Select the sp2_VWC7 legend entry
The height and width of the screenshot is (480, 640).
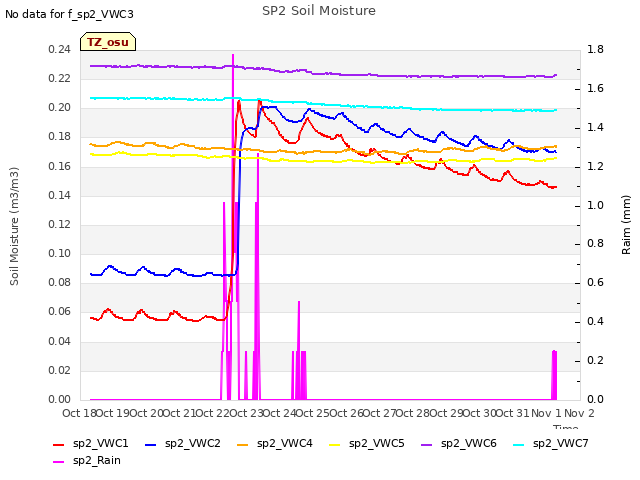pos(551,444)
